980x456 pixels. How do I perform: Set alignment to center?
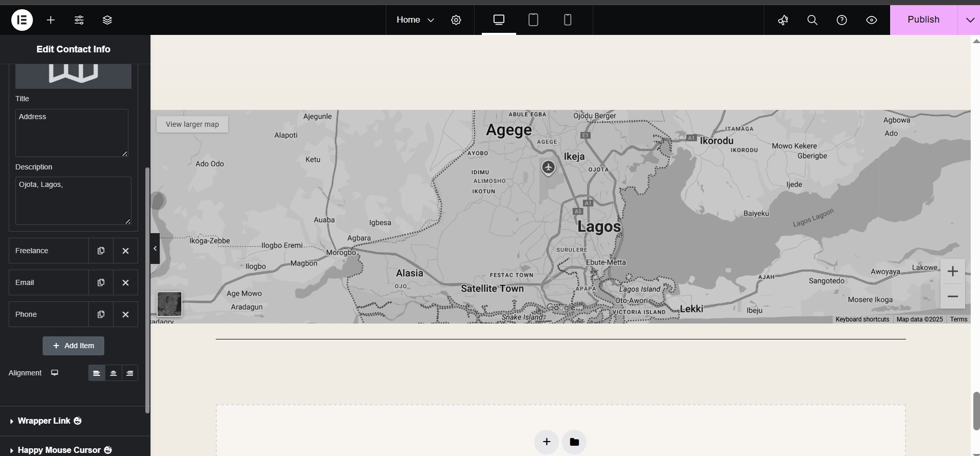coord(113,373)
